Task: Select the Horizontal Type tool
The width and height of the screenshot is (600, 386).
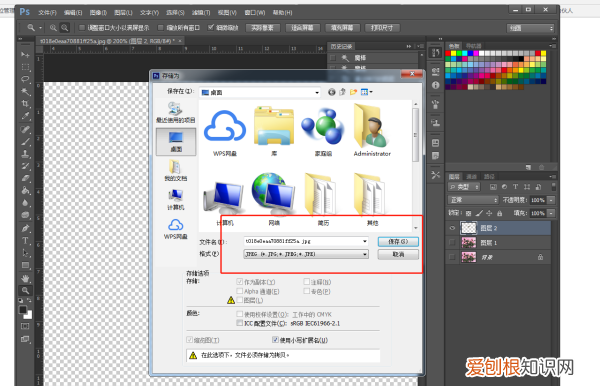Action: (x=25, y=241)
